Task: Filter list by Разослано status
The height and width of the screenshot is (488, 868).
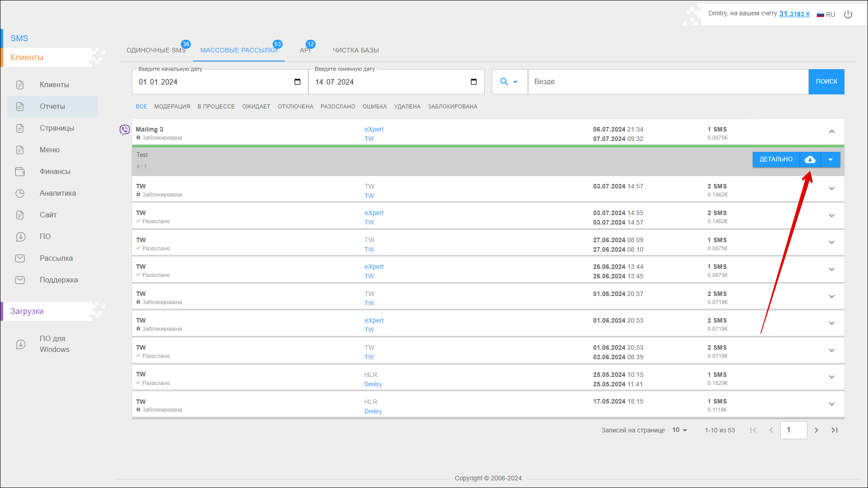Action: click(338, 107)
